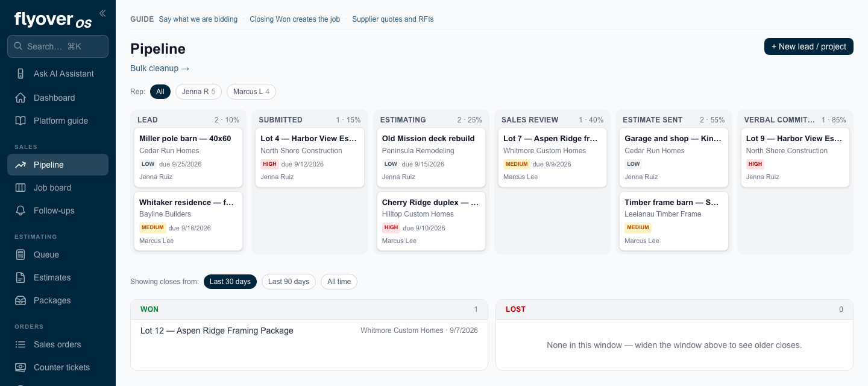The image size is (868, 386).
Task: Show closes from Last 30 days
Action: pyautogui.click(x=230, y=282)
